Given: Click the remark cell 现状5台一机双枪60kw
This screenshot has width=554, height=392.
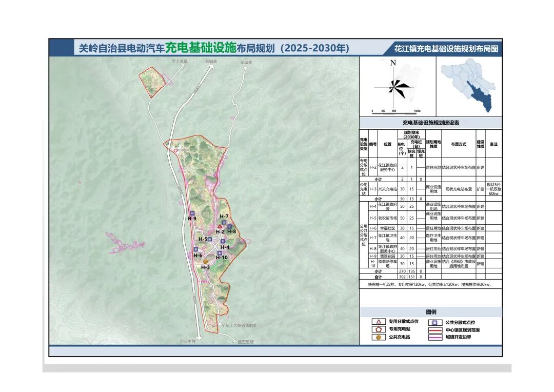Looking at the screenshot, I should [x=494, y=189].
